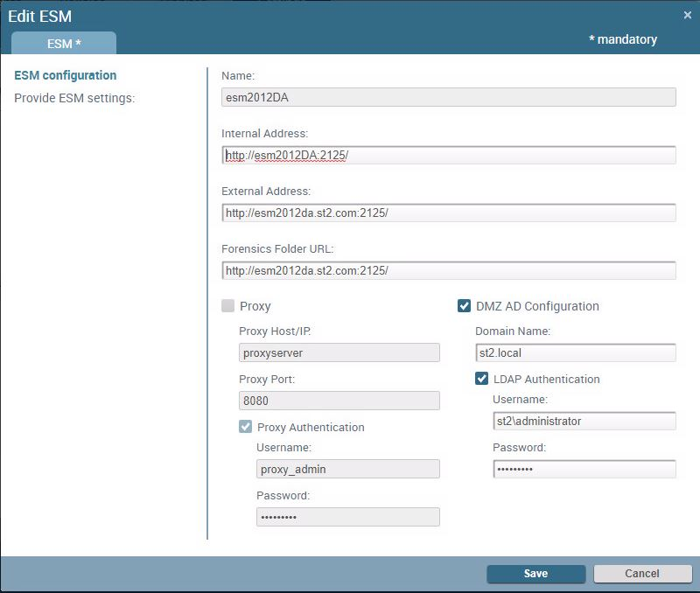
Task: Click the Domain Name field
Action: point(575,352)
